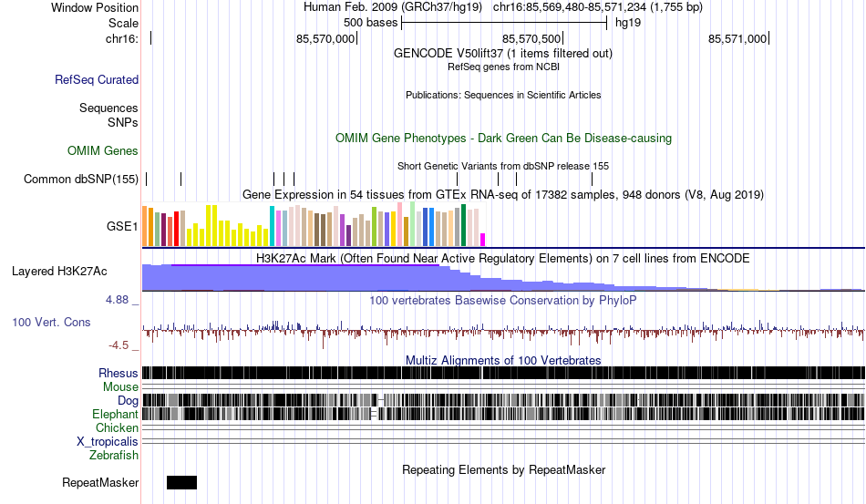866x504 pixels.
Task: Click the Rhesus alignment row label
Action: click(118, 373)
